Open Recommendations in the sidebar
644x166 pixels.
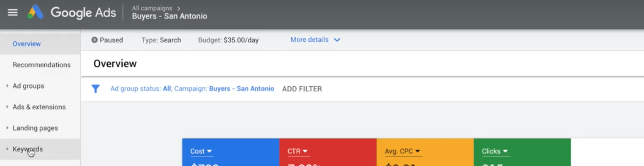click(41, 65)
